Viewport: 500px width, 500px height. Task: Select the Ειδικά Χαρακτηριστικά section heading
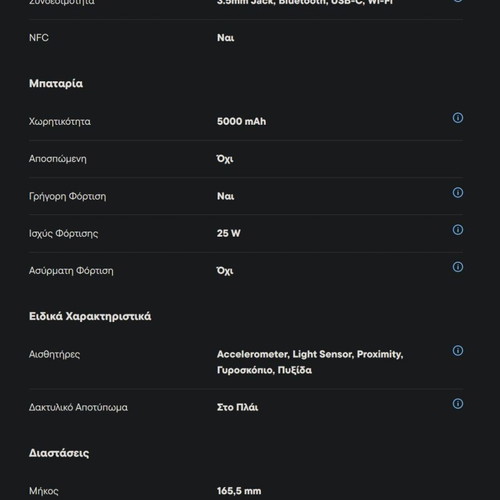[x=90, y=316]
